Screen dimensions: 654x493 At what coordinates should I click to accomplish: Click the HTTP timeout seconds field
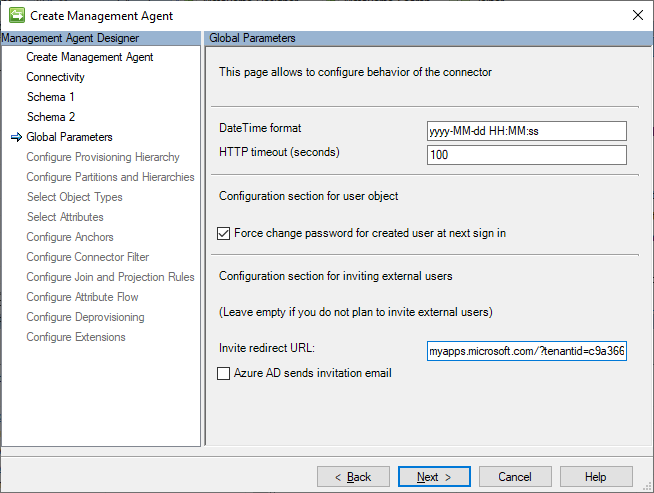tap(526, 155)
